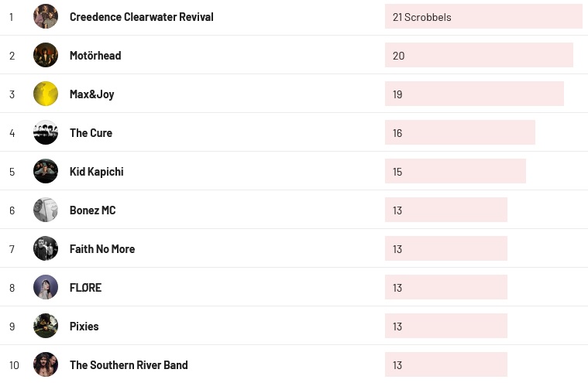
Task: Click Motörhead's 20 scrobble count bar
Action: click(x=478, y=55)
